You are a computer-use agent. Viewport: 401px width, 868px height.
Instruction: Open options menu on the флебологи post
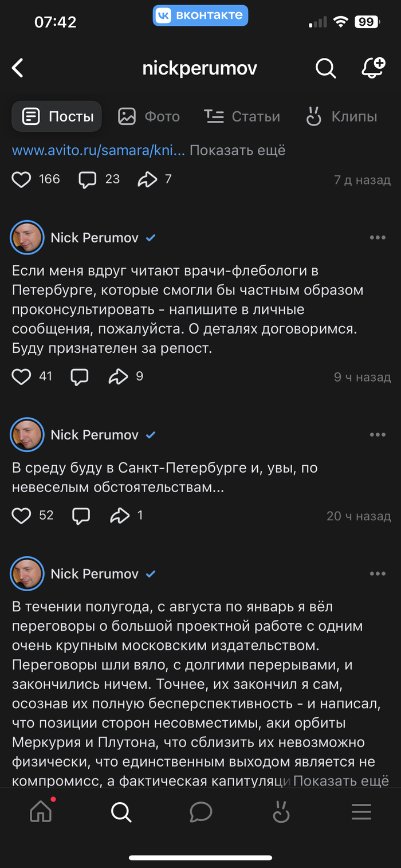(x=378, y=237)
